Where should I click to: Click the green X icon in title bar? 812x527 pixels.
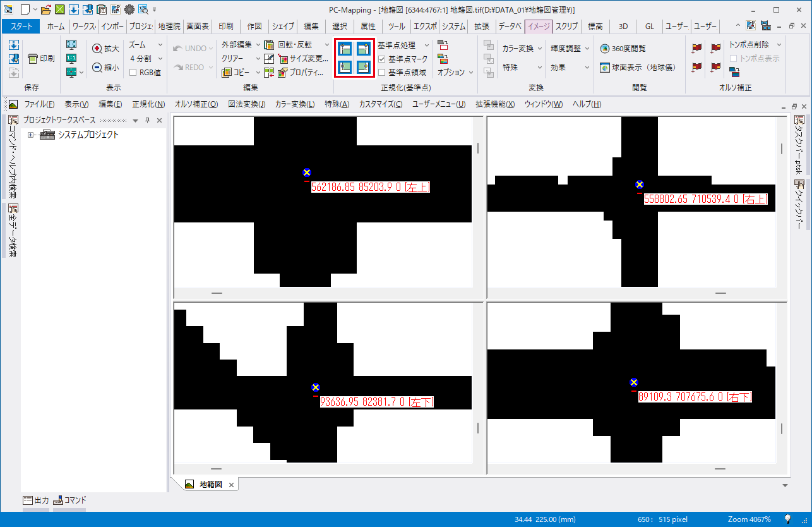59,9
